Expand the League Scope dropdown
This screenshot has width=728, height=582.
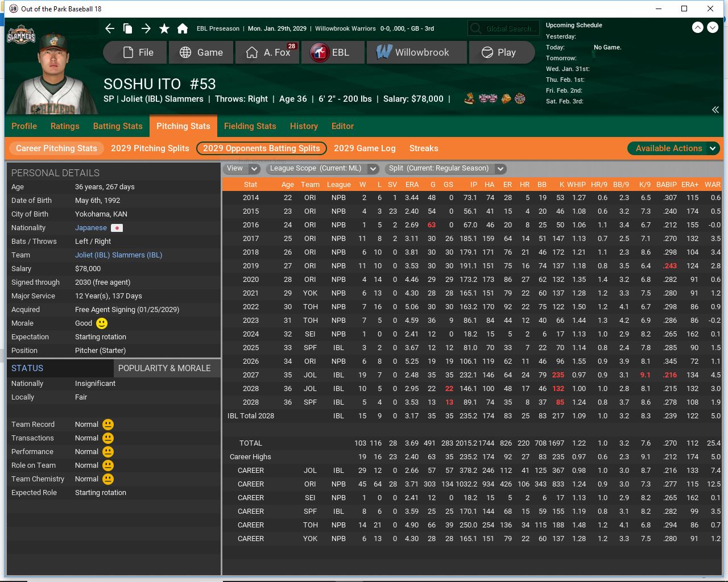click(322, 168)
